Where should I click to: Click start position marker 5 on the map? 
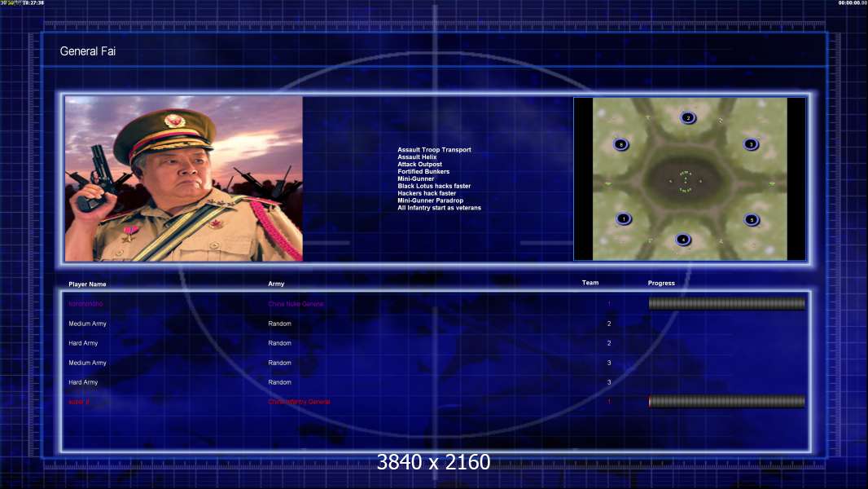pyautogui.click(x=752, y=220)
